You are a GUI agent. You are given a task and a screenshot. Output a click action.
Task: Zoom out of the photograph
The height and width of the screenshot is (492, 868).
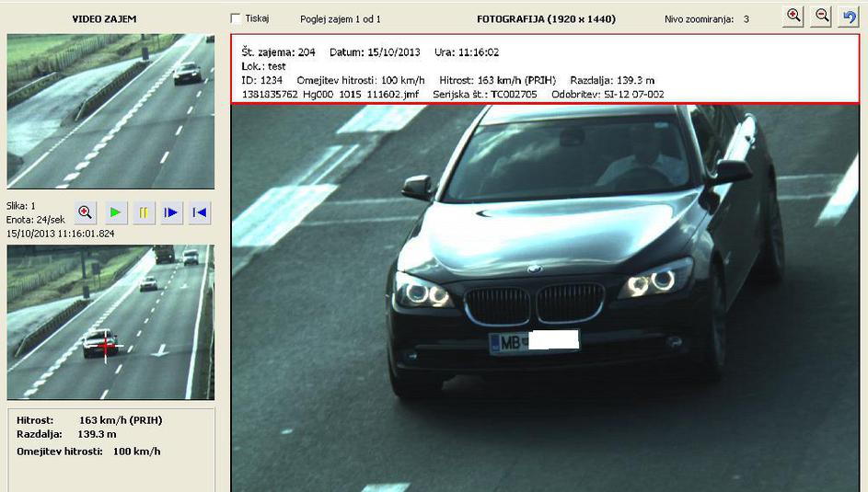822,17
